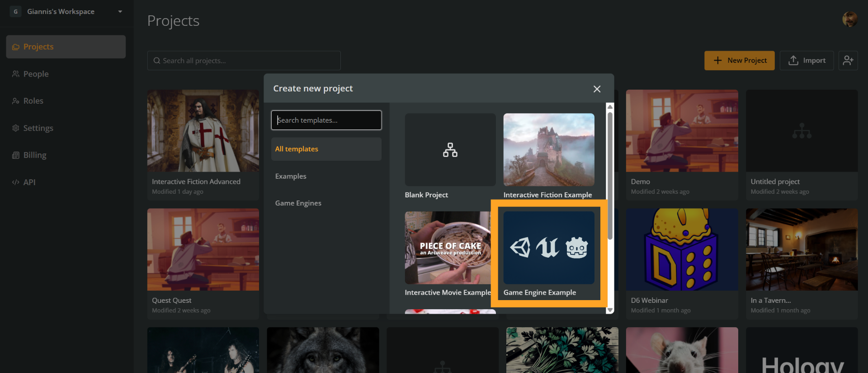
Task: Choose the Interactive Movie Example template
Action: (448, 248)
